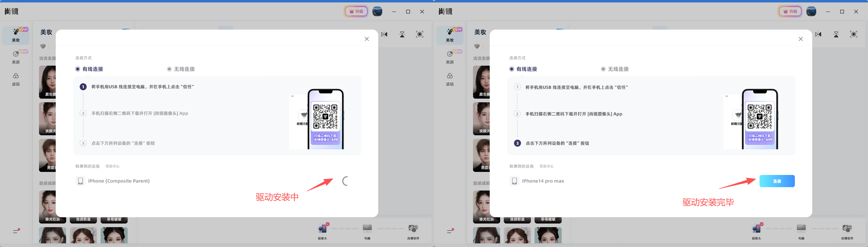868x247 pixels.
Task: Click circular capture icon in iPhone14 pro max window
Action: pos(853,34)
